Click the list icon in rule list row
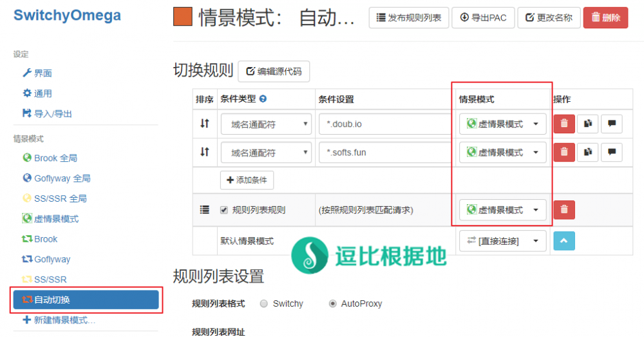Image resolution: width=644 pixels, height=337 pixels. 204,209
